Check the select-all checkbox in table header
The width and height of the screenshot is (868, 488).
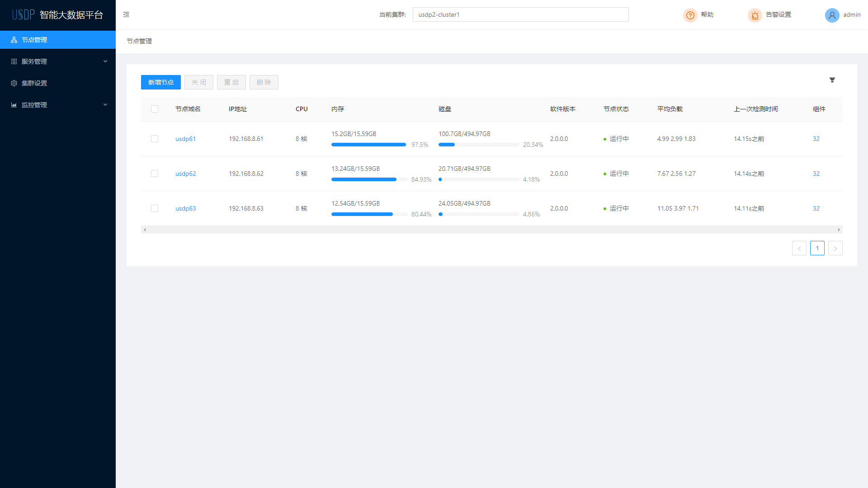pos(155,109)
